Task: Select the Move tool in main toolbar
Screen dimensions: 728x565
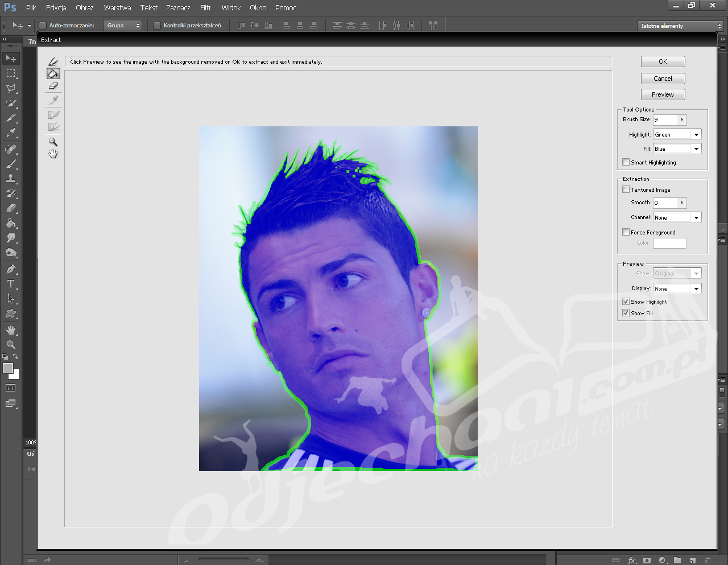Action: (11, 59)
